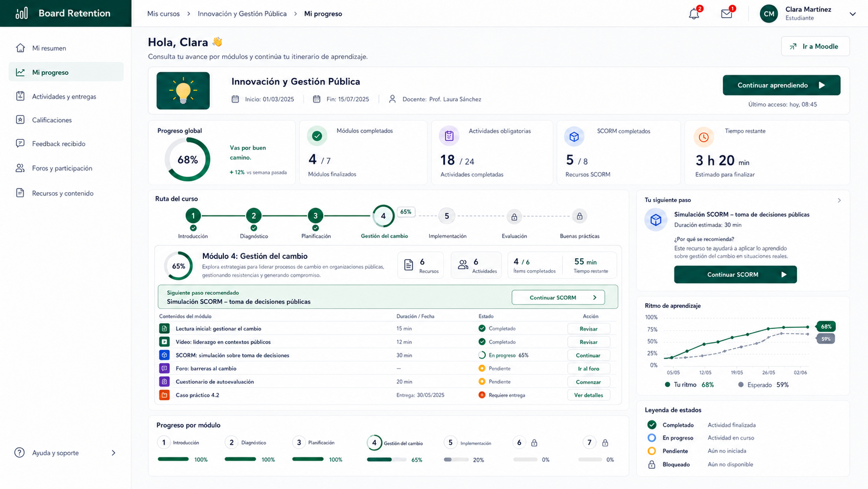Select step 4 Gestión del cambio in route
Viewport: 868px width, 489px height.
pyautogui.click(x=383, y=216)
